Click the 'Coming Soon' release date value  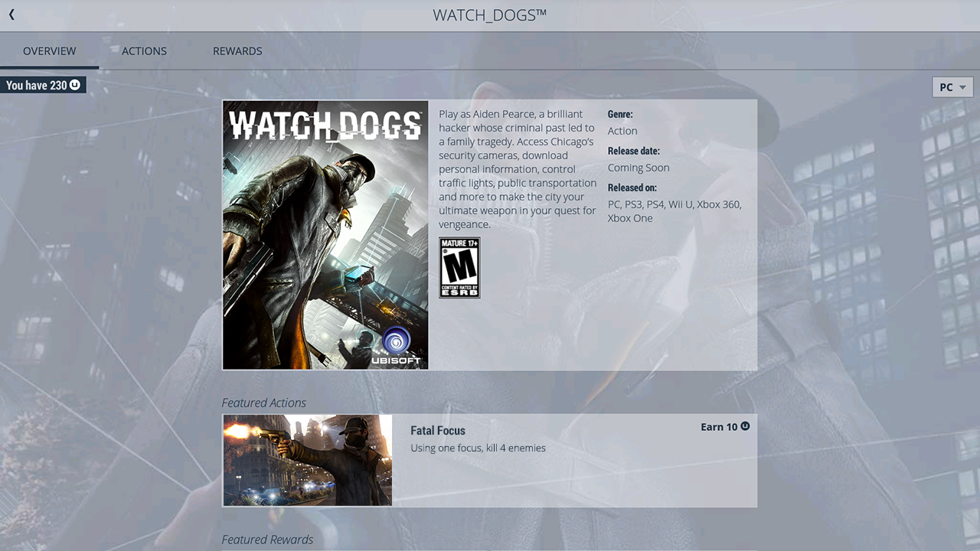[639, 168]
